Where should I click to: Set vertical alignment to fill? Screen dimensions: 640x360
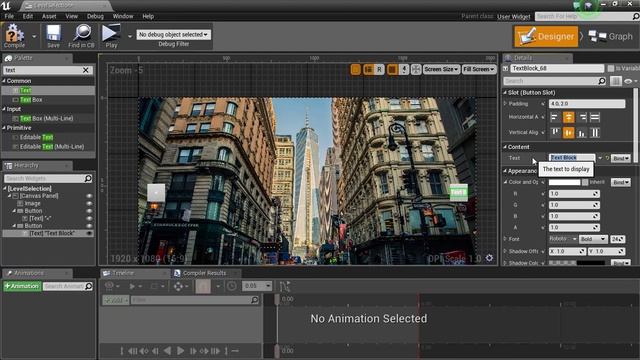click(595, 132)
